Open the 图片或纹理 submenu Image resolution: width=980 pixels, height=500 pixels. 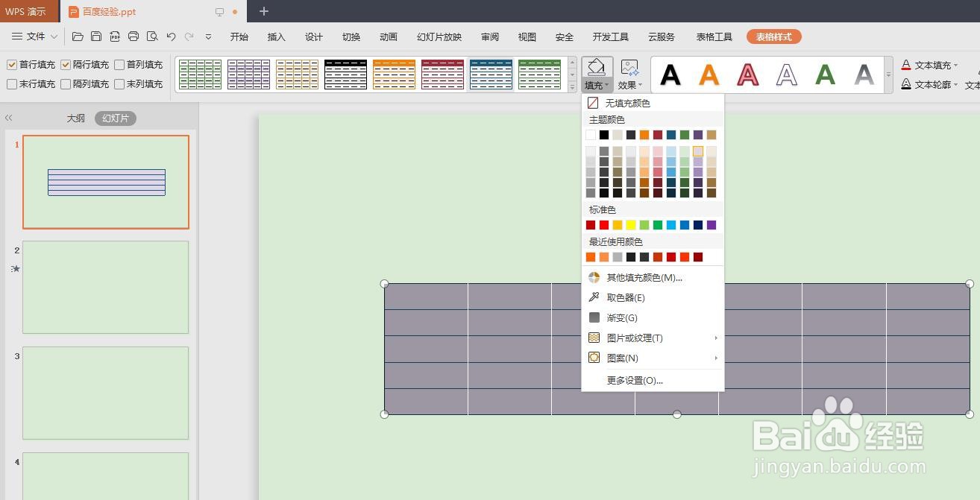click(653, 338)
